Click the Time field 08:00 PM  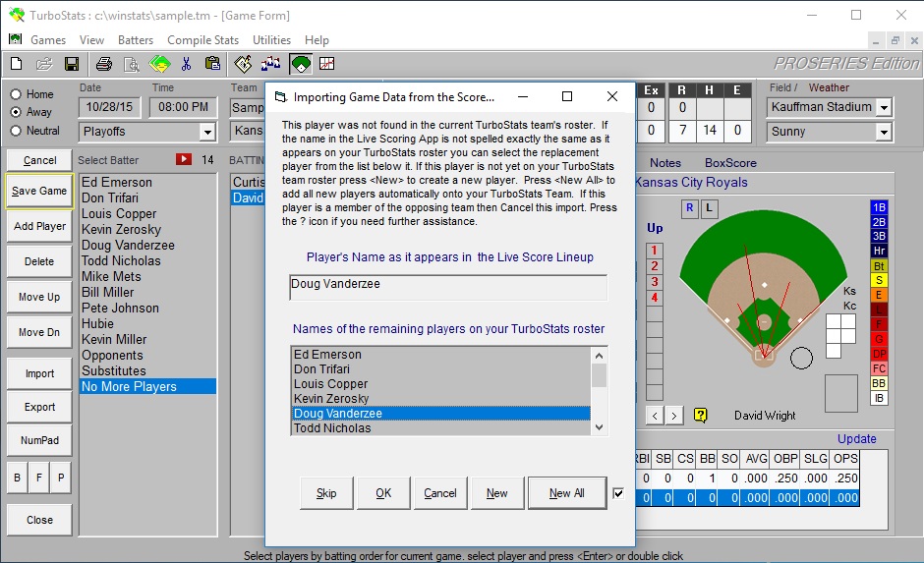(183, 107)
